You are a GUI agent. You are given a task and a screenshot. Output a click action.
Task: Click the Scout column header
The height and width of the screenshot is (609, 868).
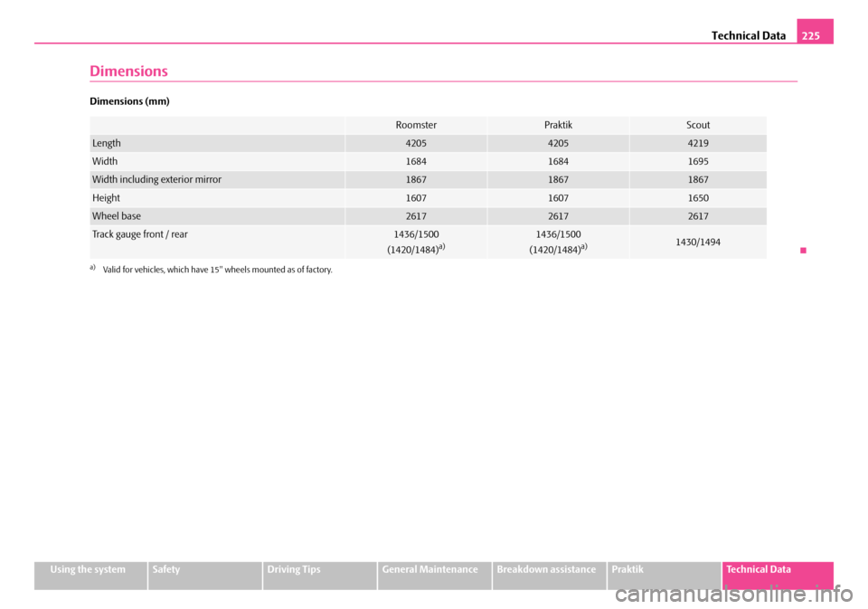point(698,125)
